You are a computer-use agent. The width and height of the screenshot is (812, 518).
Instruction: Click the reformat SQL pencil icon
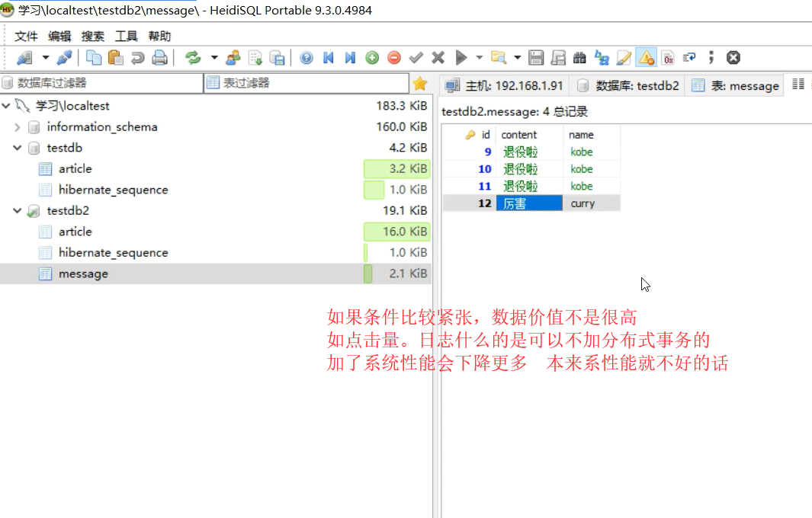[x=624, y=57]
